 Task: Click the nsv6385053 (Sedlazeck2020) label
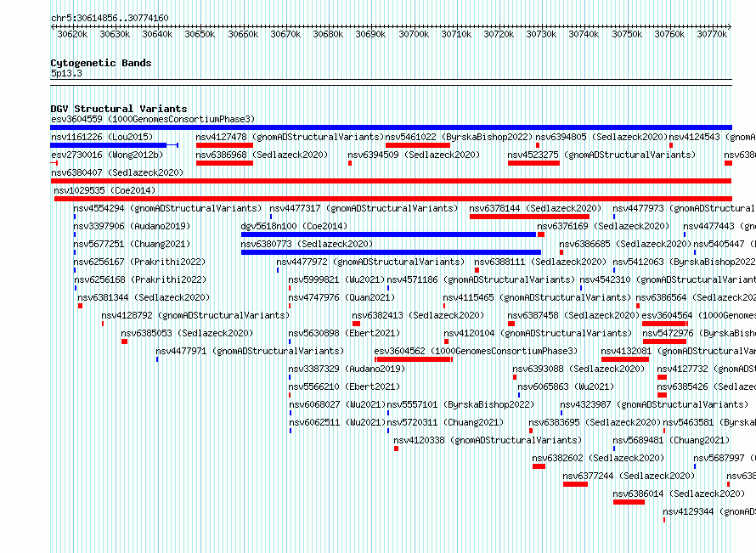pyautogui.click(x=187, y=333)
